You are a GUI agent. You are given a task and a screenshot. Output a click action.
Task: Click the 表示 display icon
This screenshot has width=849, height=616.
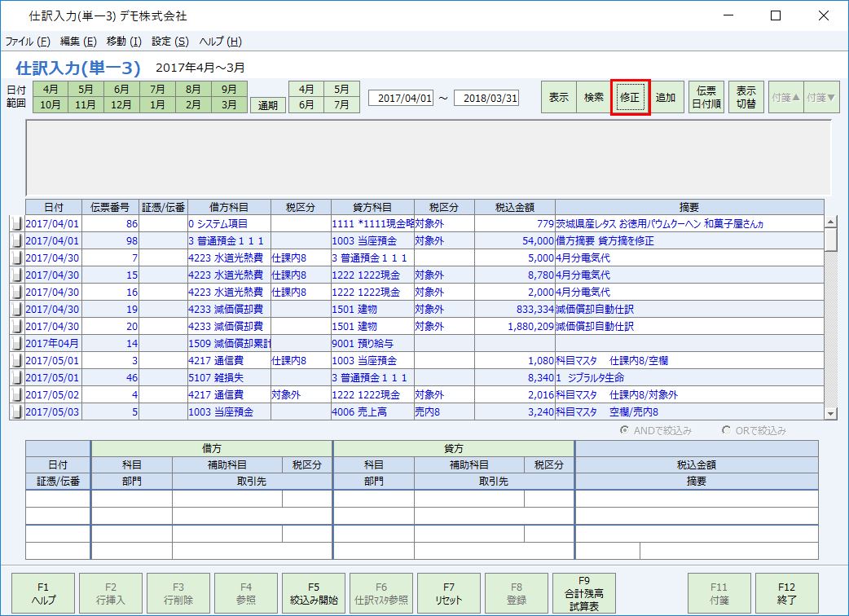[x=558, y=98]
